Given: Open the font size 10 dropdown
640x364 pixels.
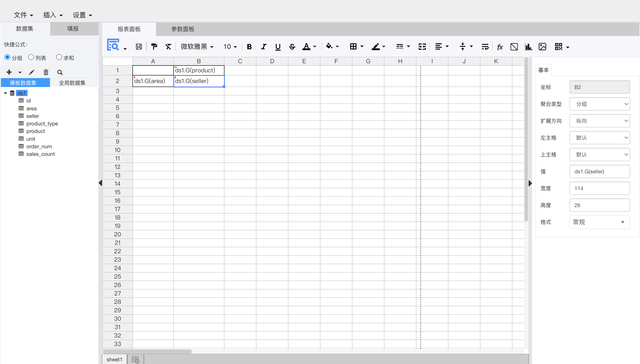Looking at the screenshot, I should click(x=230, y=47).
